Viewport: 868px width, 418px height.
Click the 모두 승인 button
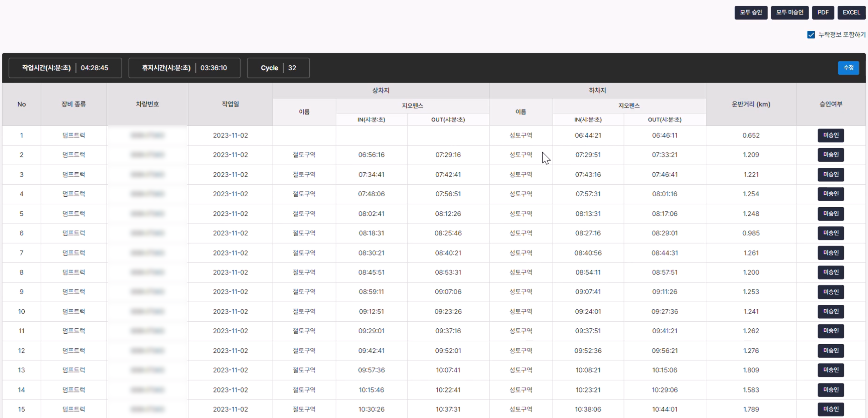[751, 12]
